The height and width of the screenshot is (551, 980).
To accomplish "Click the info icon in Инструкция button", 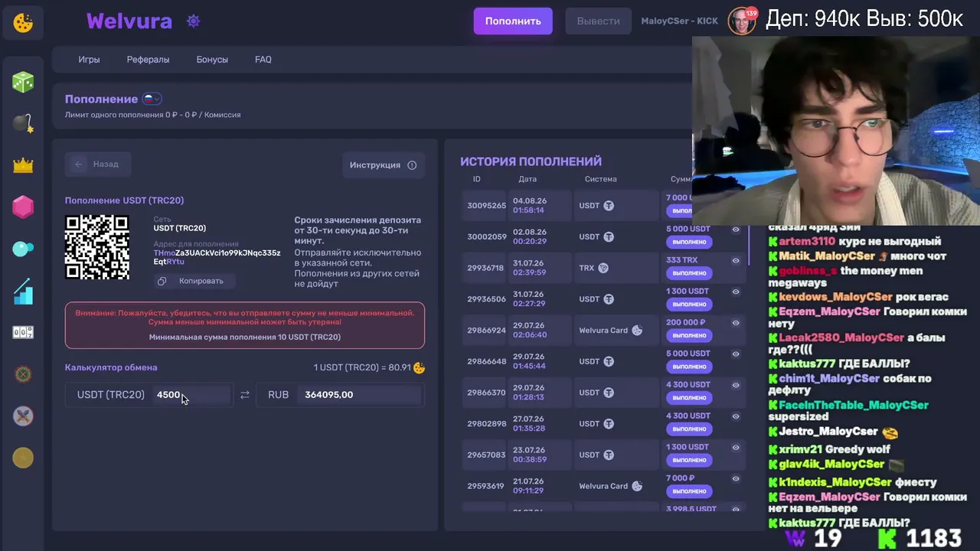I will pos(412,165).
